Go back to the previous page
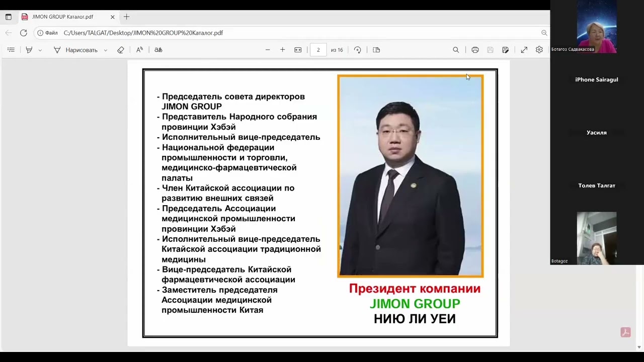The height and width of the screenshot is (362, 644). click(x=8, y=33)
